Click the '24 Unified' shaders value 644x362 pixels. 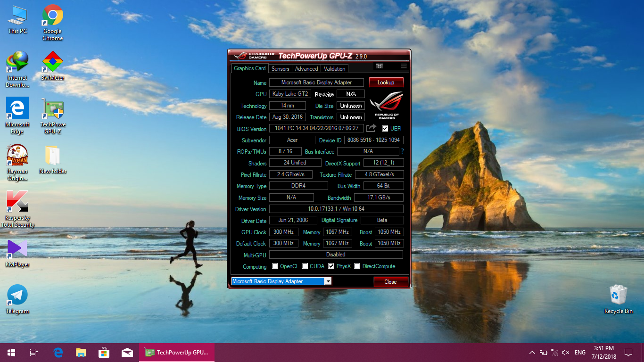tap(295, 163)
